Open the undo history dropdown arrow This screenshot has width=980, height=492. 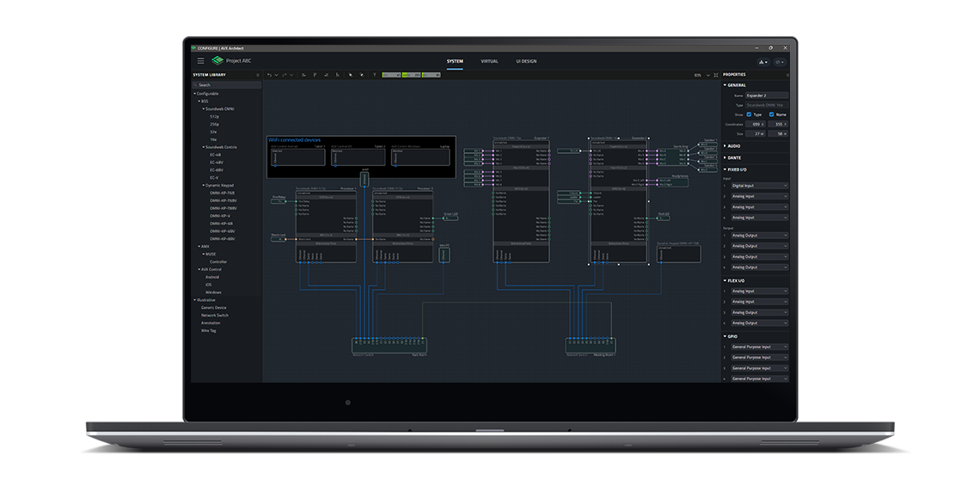pos(276,75)
